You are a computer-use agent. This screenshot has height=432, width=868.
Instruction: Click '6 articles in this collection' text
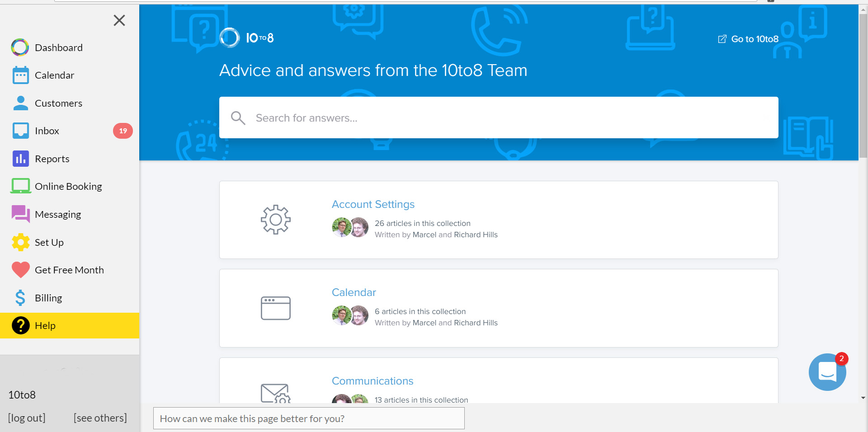[420, 311]
